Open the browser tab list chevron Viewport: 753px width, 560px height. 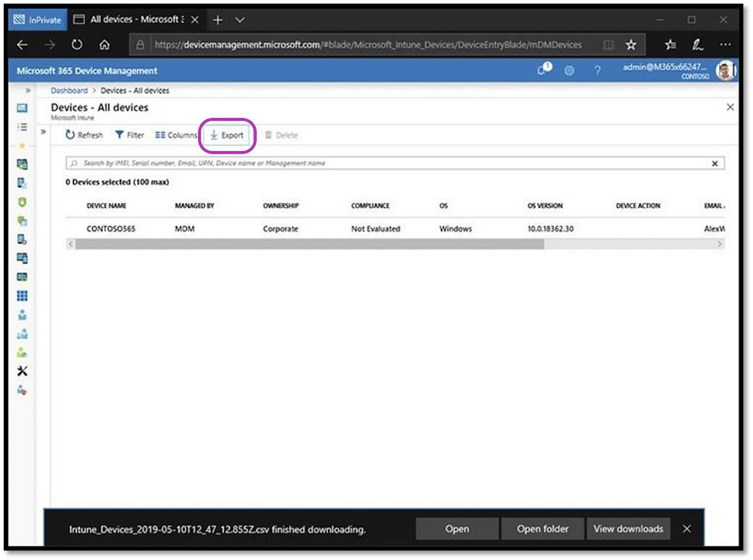point(239,19)
